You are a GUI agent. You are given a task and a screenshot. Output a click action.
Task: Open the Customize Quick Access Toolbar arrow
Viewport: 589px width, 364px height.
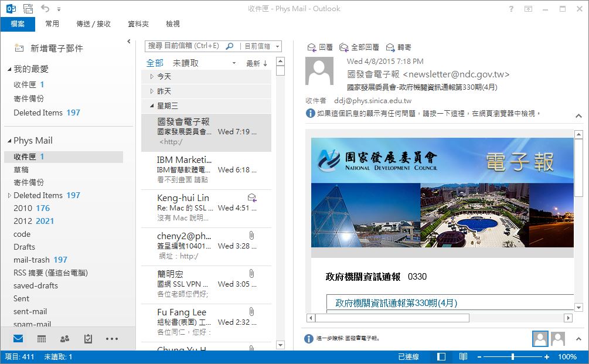pos(59,9)
